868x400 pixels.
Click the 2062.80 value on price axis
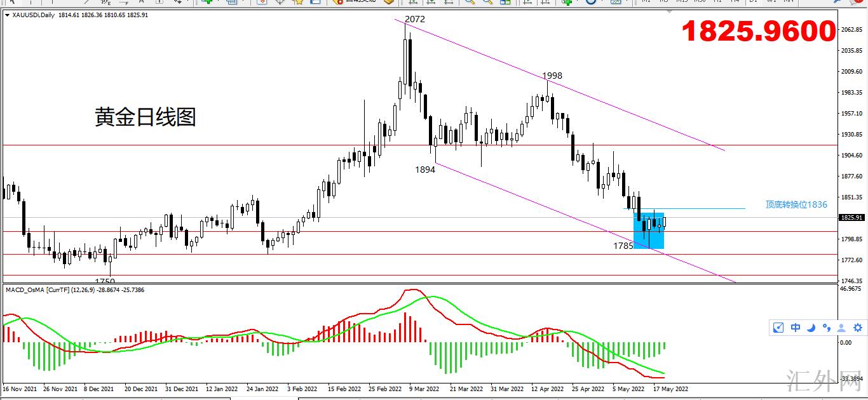(x=850, y=30)
